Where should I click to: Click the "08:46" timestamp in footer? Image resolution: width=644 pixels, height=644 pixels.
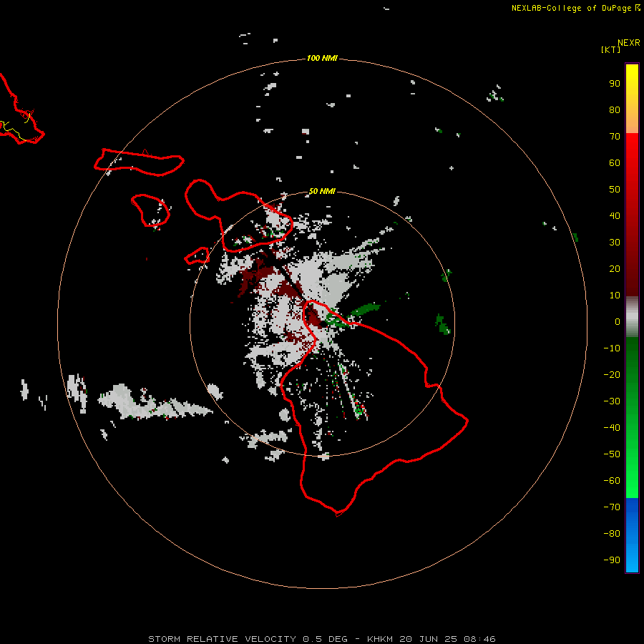coord(479,639)
